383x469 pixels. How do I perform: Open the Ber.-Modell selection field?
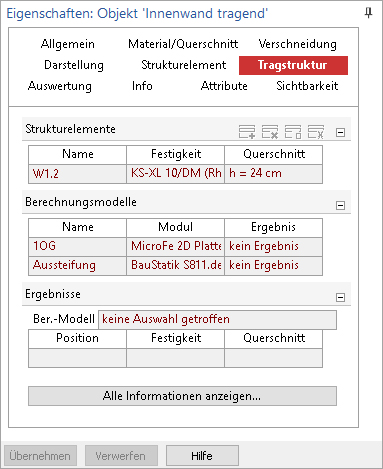click(x=217, y=320)
